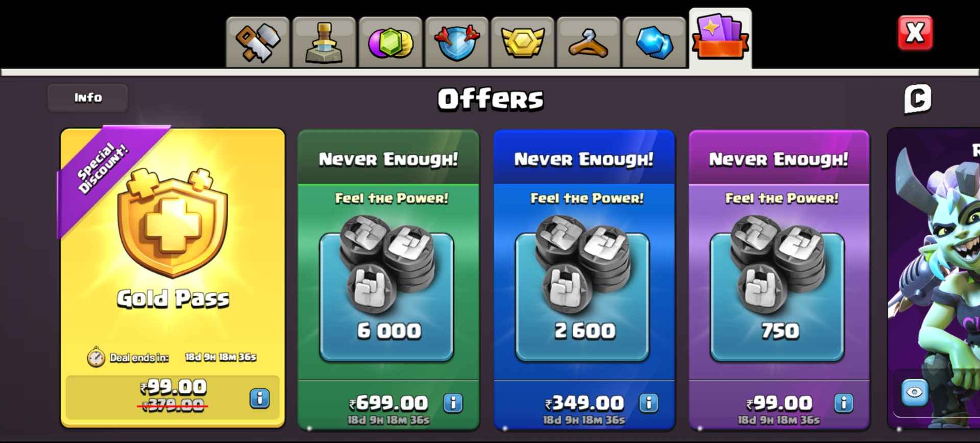The image size is (980, 443).
Task: Click the Info button
Action: click(x=88, y=98)
